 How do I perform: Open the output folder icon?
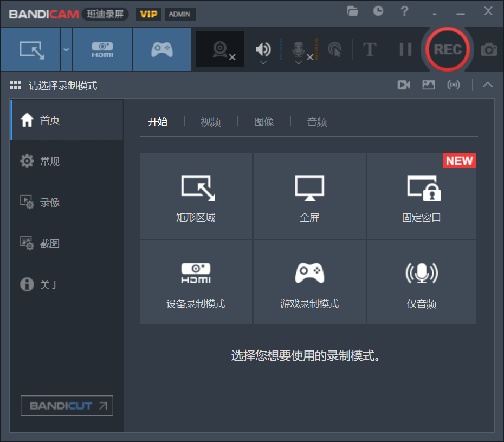[352, 11]
